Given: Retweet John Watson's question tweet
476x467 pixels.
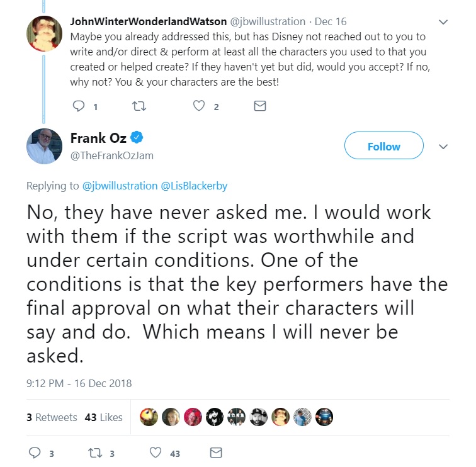Looking at the screenshot, I should coord(140,106).
